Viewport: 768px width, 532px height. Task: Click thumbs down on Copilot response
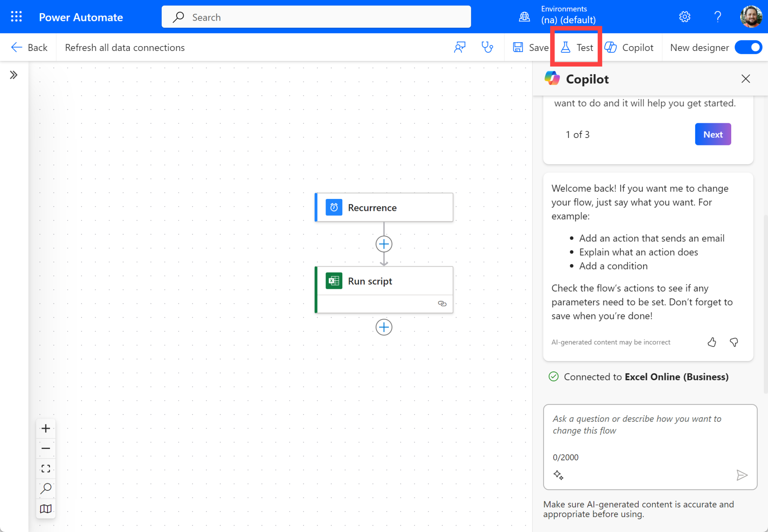[x=734, y=342]
